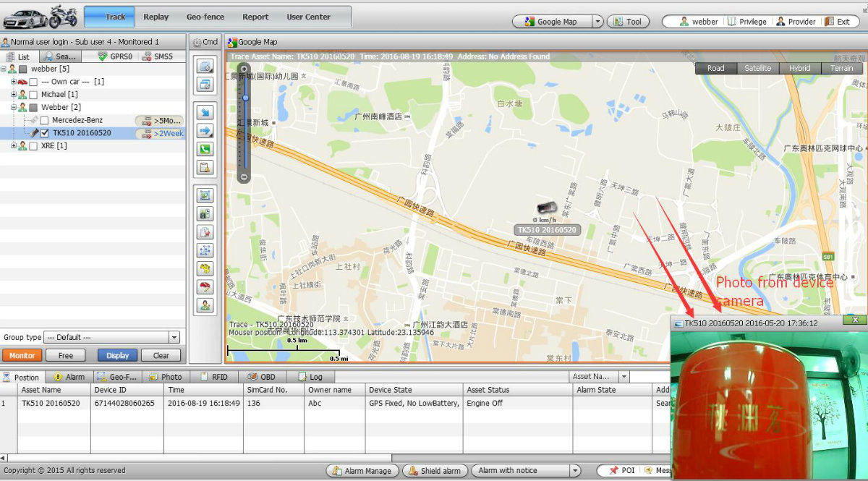Click the Alarm Manage button
The image size is (868, 481).
(362, 471)
